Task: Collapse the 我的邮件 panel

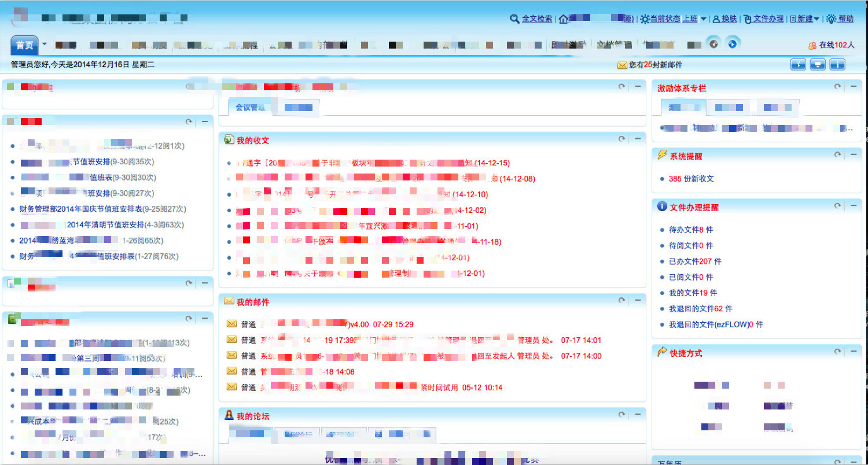Action: click(637, 301)
